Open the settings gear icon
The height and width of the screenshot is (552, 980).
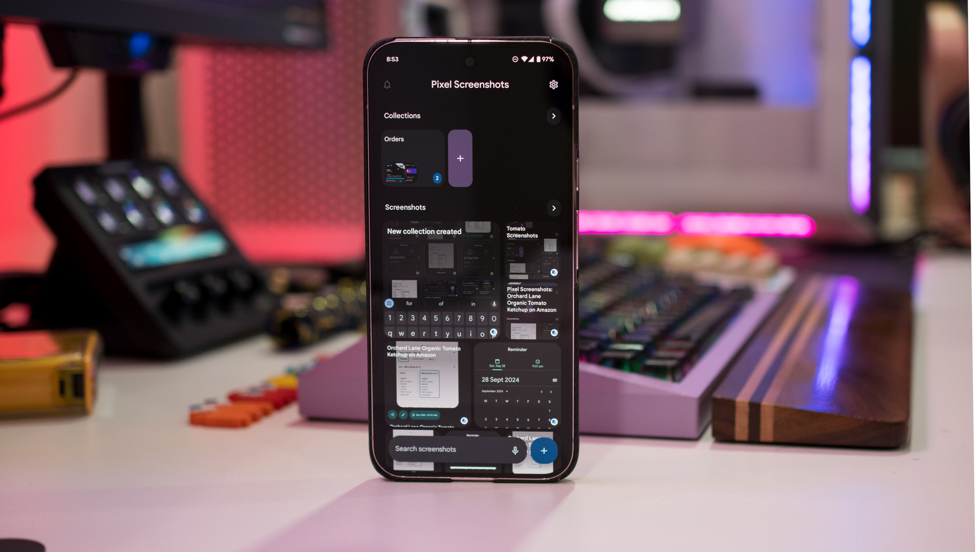tap(553, 84)
